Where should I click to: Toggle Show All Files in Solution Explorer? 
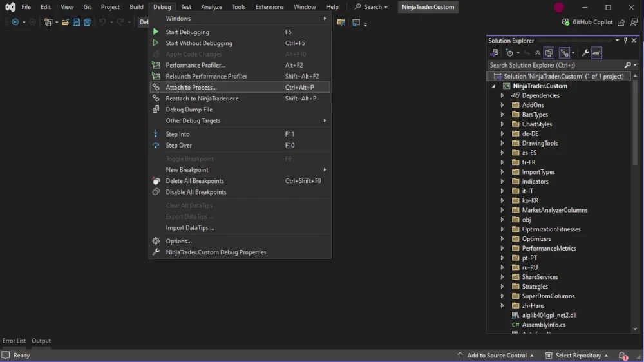point(549,53)
